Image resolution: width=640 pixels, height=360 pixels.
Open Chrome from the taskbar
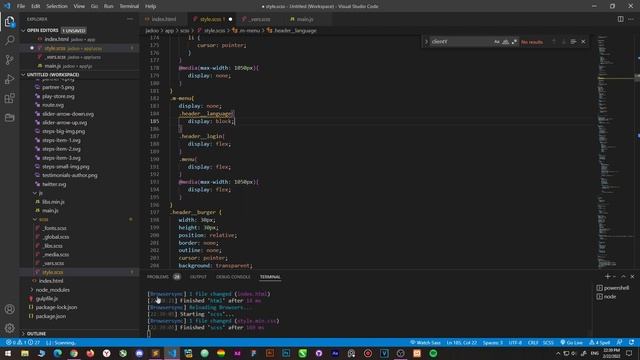pos(74,353)
